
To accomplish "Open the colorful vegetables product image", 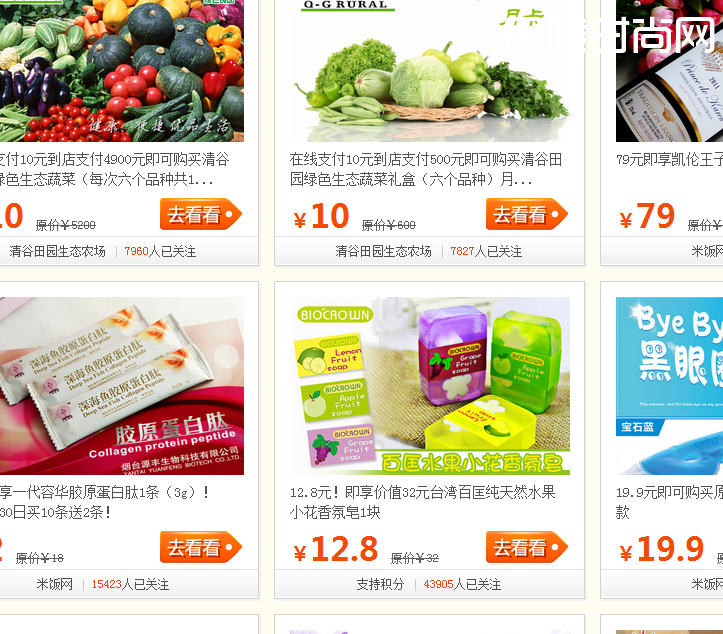I will pos(122,71).
